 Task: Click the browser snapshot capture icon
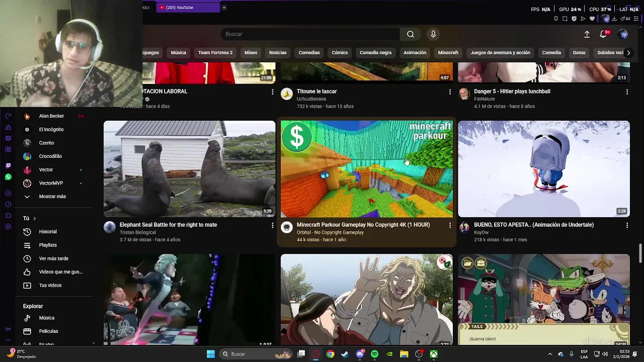point(565,19)
